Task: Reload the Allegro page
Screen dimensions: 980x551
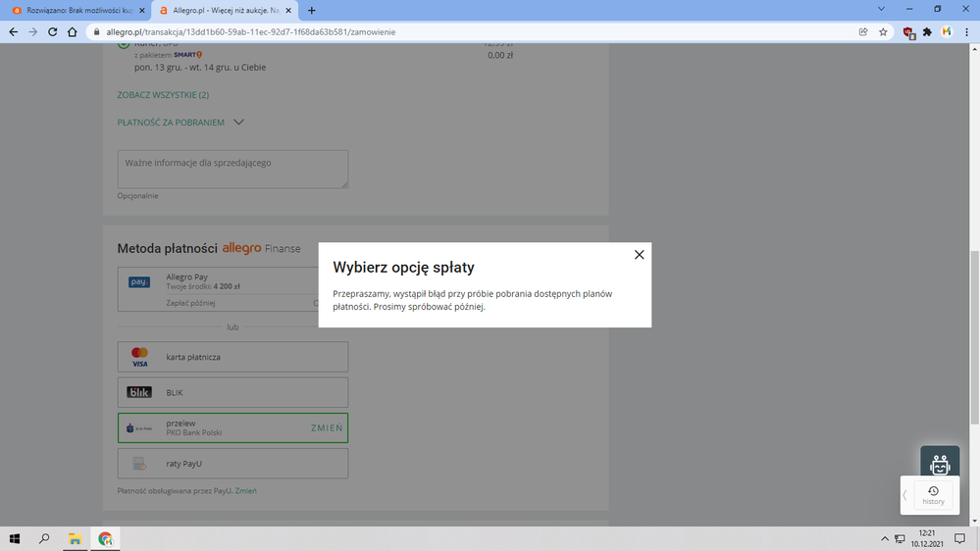Action: 53,31
